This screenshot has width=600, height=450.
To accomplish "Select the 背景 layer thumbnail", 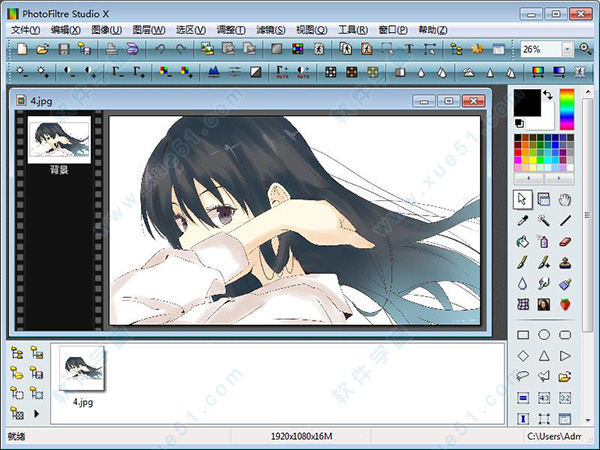I will 59,140.
